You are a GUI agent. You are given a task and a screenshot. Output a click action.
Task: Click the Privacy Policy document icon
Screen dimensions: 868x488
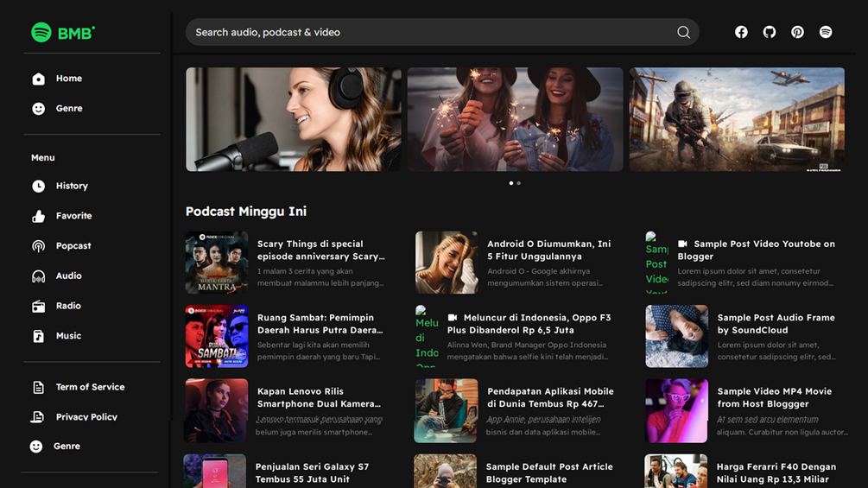click(x=37, y=416)
